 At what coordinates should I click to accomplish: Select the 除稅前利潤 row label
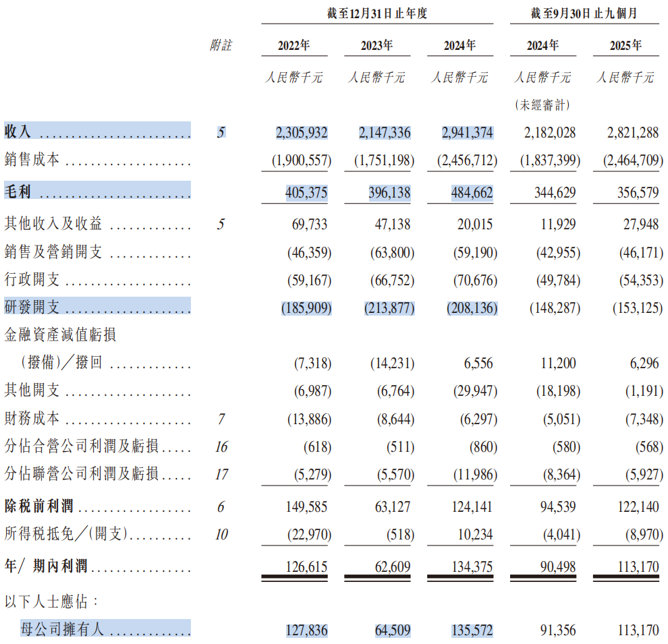click(x=39, y=506)
